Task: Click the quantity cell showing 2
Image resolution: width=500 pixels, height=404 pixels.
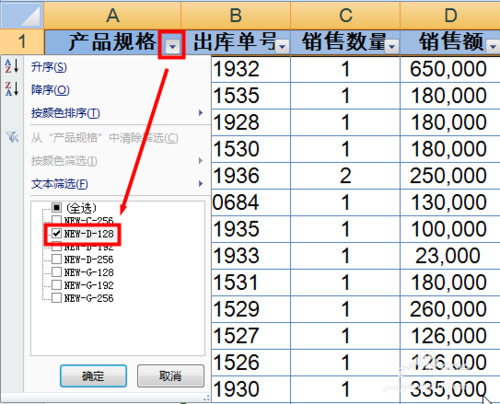Action: click(x=345, y=176)
